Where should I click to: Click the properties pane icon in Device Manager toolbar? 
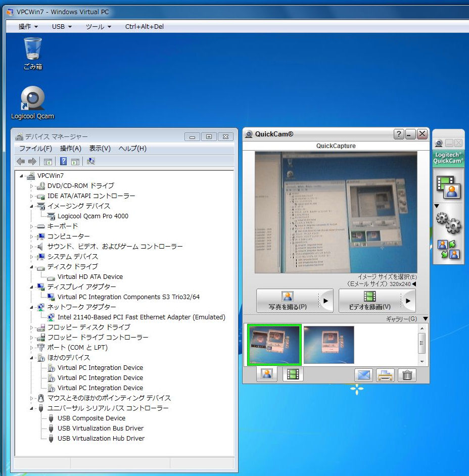(x=75, y=162)
